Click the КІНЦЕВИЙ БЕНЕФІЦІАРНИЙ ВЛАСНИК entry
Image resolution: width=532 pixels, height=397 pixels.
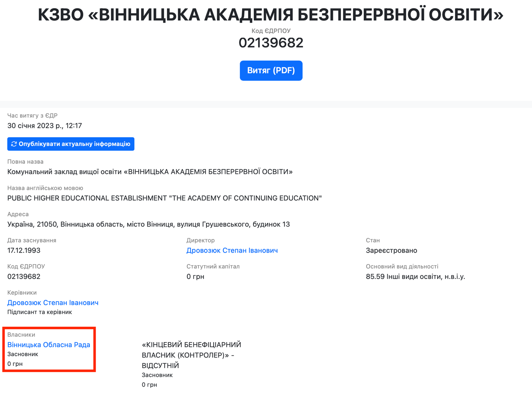pyautogui.click(x=191, y=355)
